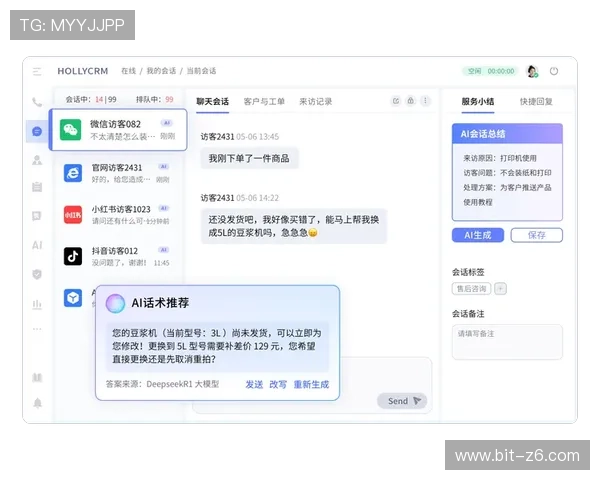The height and width of the screenshot is (480, 600).
Task: Click the red 小红书 icon
Action: pyautogui.click(x=73, y=215)
